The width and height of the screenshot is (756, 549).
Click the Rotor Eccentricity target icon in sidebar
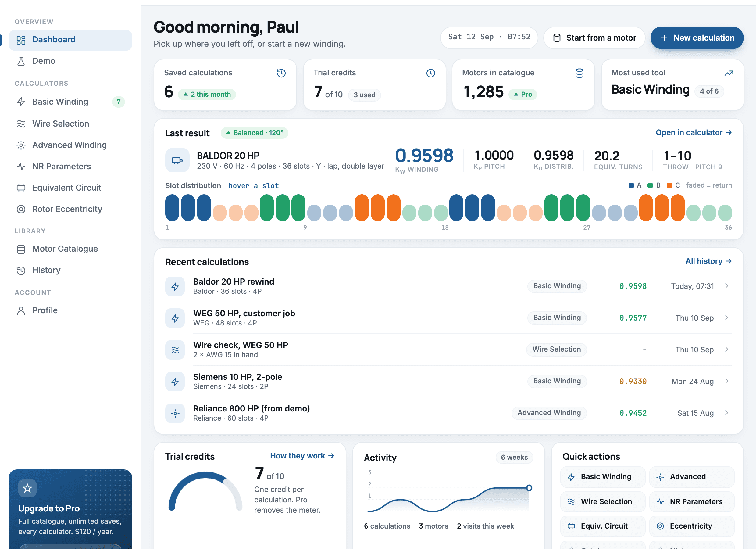click(x=21, y=209)
